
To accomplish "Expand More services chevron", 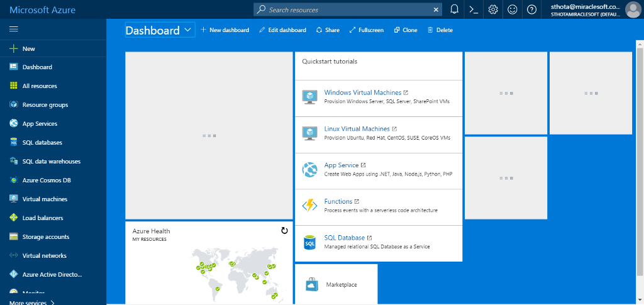I will pyautogui.click(x=53, y=303).
